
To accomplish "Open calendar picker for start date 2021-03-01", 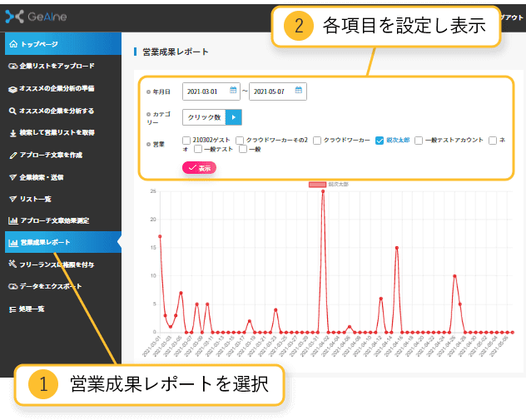I will (x=233, y=90).
